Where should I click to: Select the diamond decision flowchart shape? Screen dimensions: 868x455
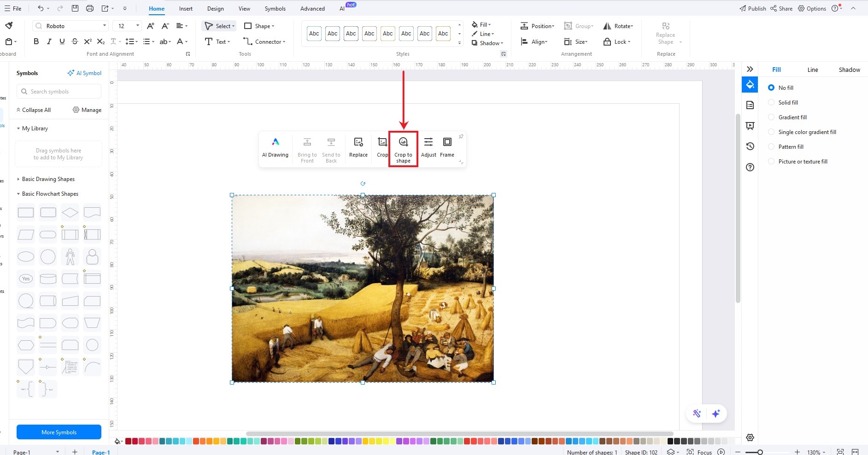click(x=70, y=212)
